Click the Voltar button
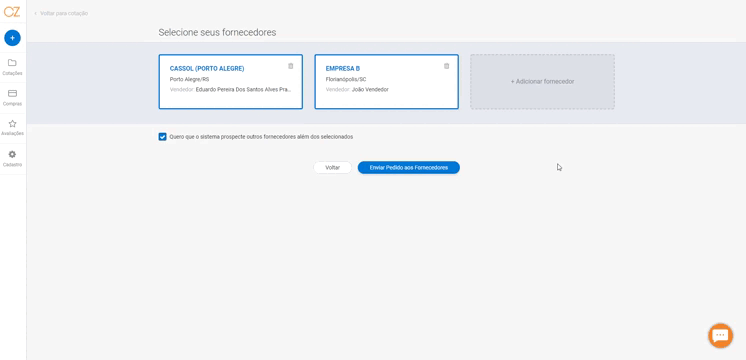Screen dimensions: 746x360 [333, 167]
